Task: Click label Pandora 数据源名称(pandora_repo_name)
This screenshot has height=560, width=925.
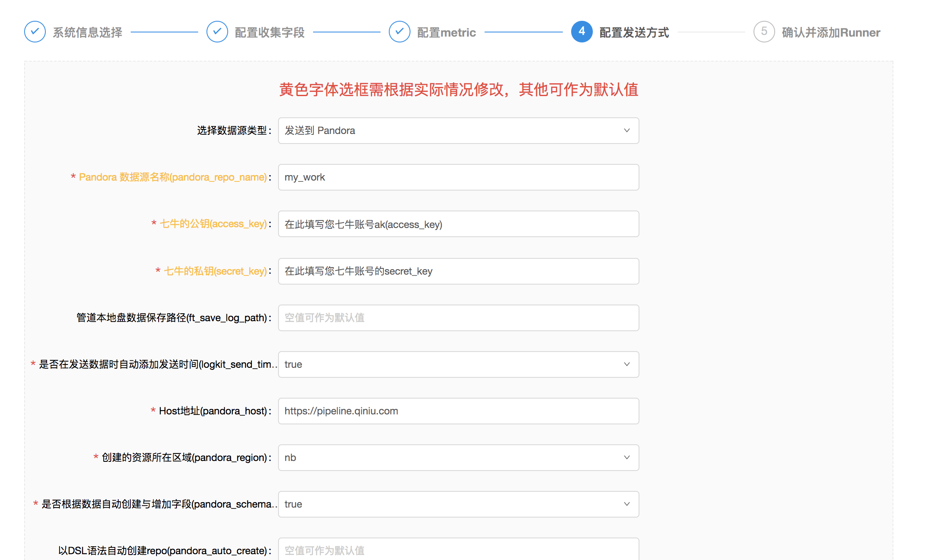Action: pos(173,177)
